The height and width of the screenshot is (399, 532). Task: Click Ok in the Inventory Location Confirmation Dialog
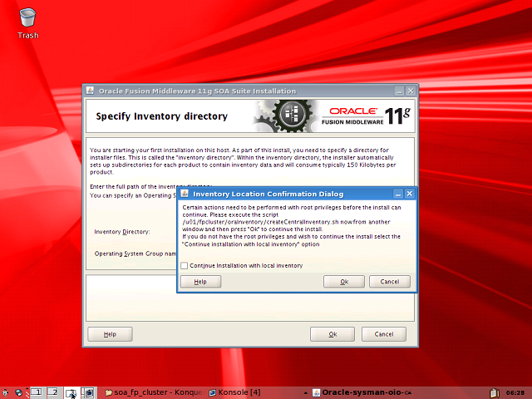tap(343, 282)
